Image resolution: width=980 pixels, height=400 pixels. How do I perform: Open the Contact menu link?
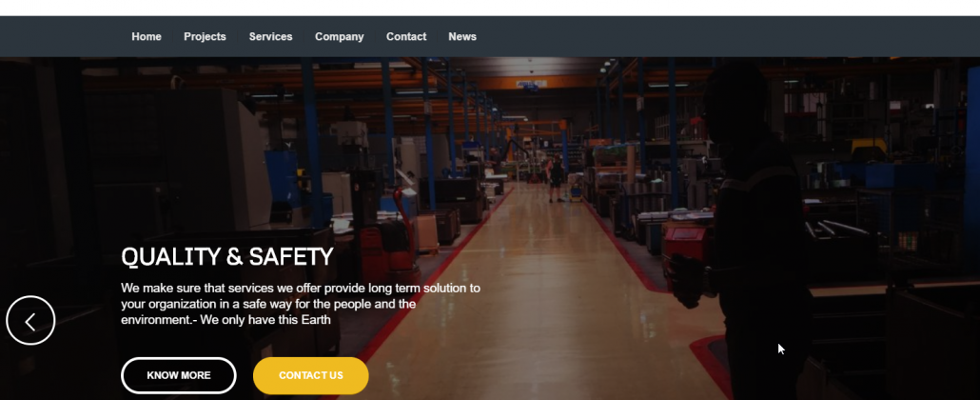[x=406, y=37]
